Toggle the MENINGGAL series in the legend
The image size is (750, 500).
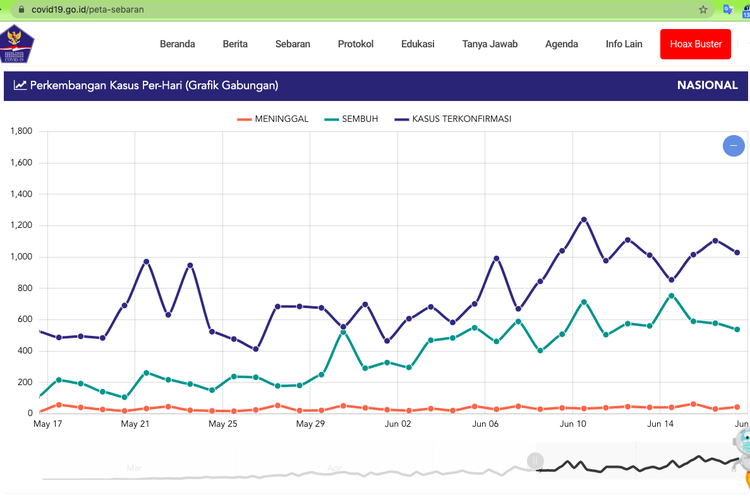273,119
